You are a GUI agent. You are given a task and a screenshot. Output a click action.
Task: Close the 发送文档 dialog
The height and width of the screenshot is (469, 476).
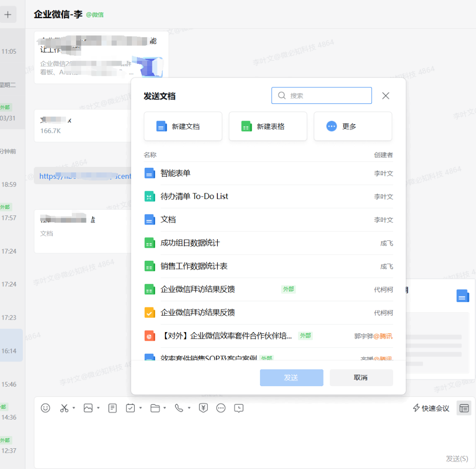[x=386, y=96]
